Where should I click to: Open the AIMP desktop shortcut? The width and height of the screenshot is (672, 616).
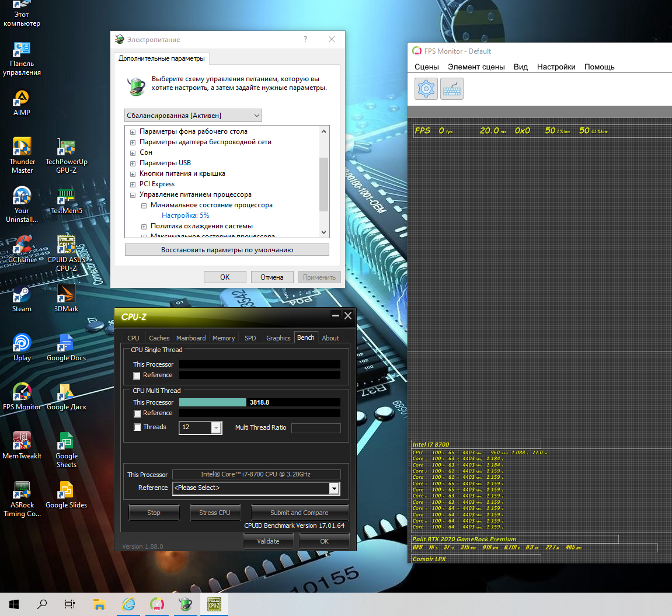coord(22,98)
